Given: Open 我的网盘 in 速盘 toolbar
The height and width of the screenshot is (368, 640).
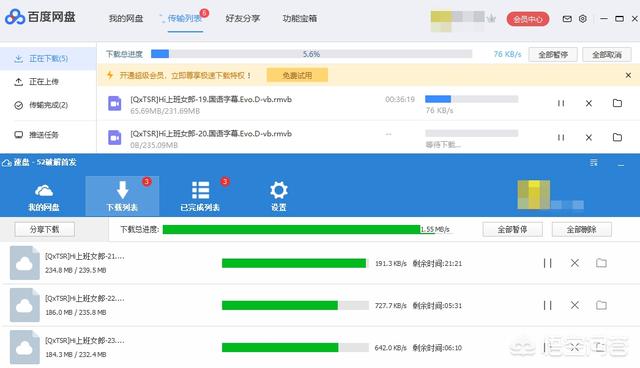Looking at the screenshot, I should [x=44, y=197].
